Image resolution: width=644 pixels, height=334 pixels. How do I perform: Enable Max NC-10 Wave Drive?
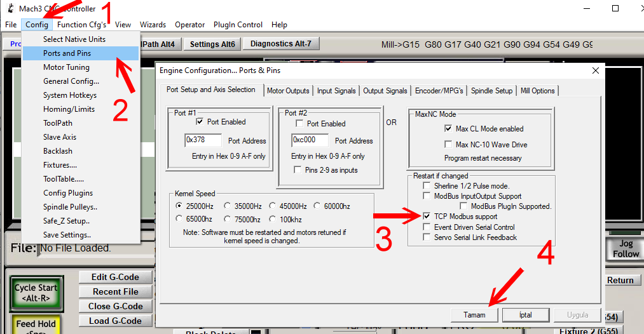[448, 144]
